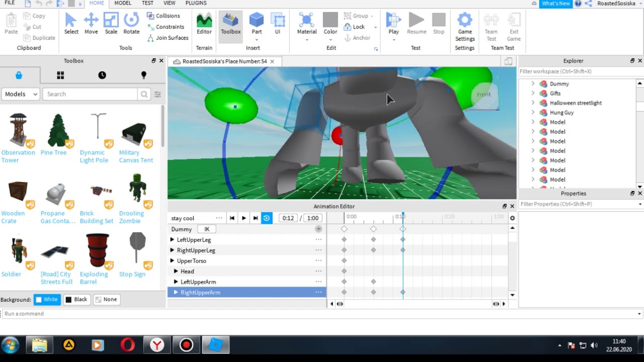
Task: Pick the Rotate tool
Action: pos(131,24)
